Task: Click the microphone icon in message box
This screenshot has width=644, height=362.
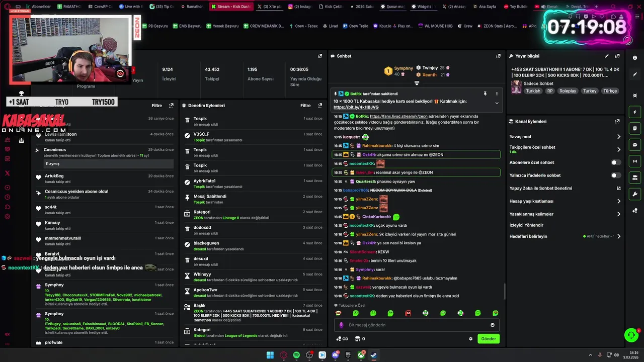Action: 342,325
